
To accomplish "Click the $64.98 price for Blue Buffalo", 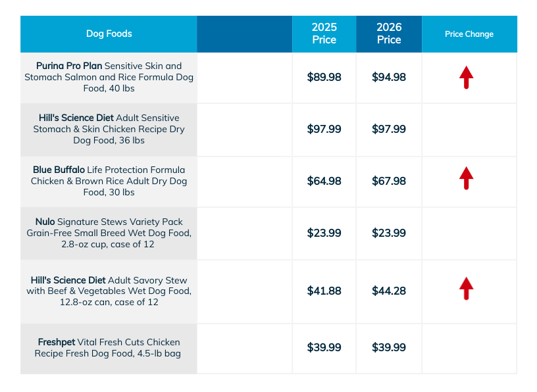I will click(324, 181).
